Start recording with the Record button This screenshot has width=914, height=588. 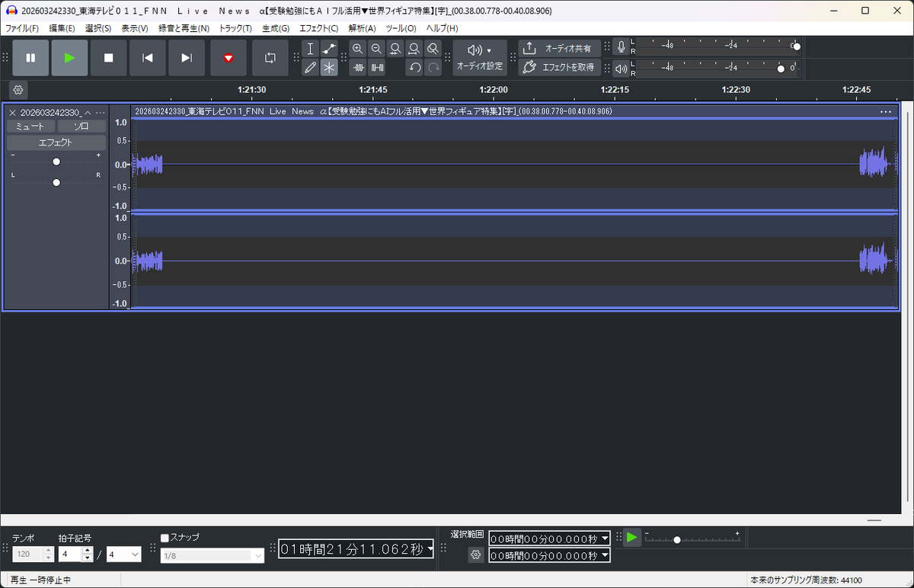click(x=228, y=58)
